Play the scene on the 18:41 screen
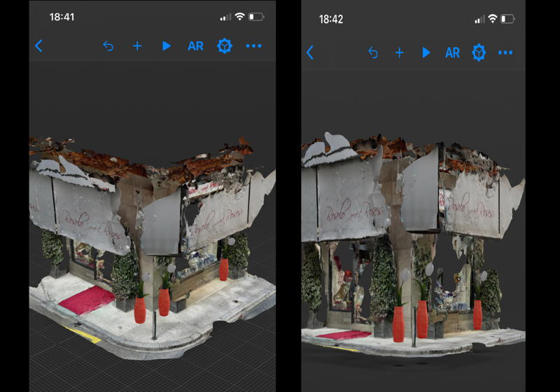 pos(166,46)
